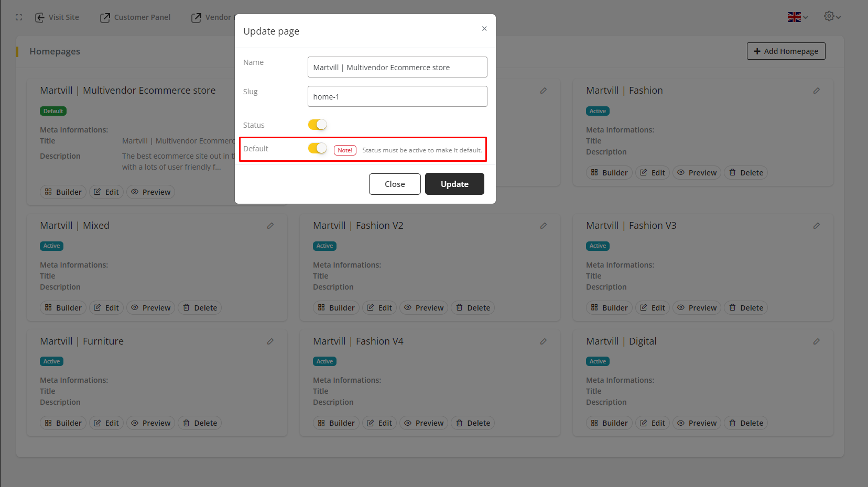Click pencil icon on Martvill Furniture card
This screenshot has height=487, width=868.
pos(270,341)
